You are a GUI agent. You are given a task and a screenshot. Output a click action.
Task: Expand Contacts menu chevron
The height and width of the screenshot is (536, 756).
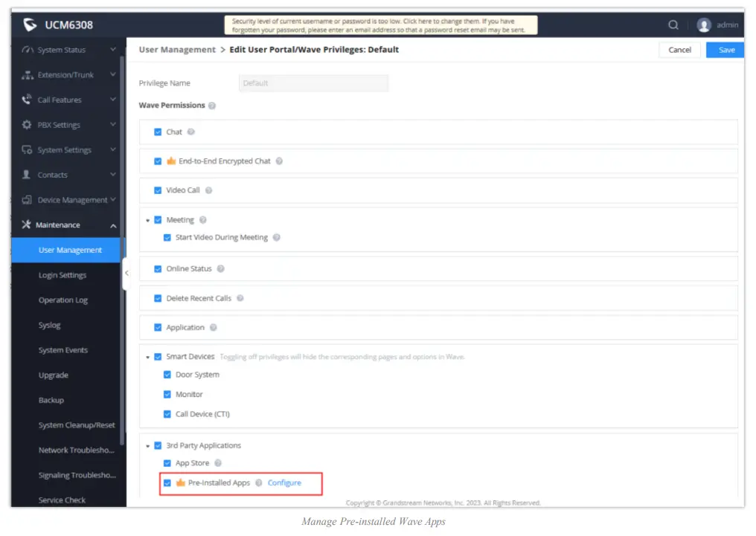[x=113, y=175]
